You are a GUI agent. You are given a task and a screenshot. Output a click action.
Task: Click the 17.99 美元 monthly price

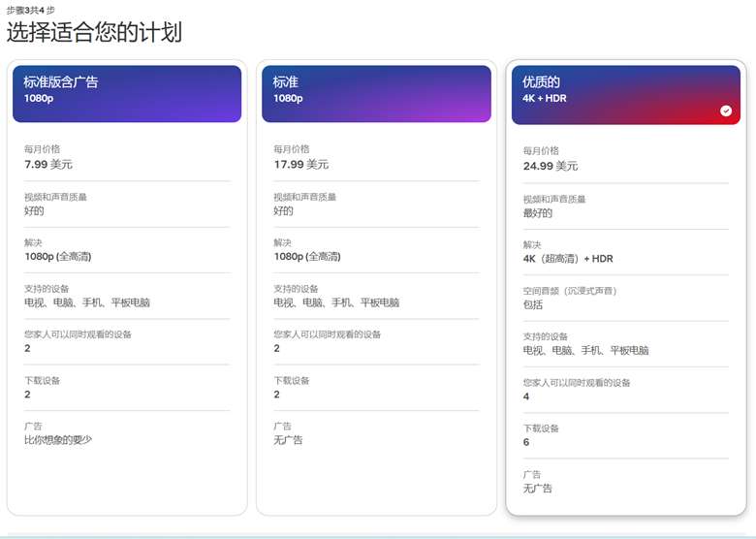pyautogui.click(x=300, y=165)
